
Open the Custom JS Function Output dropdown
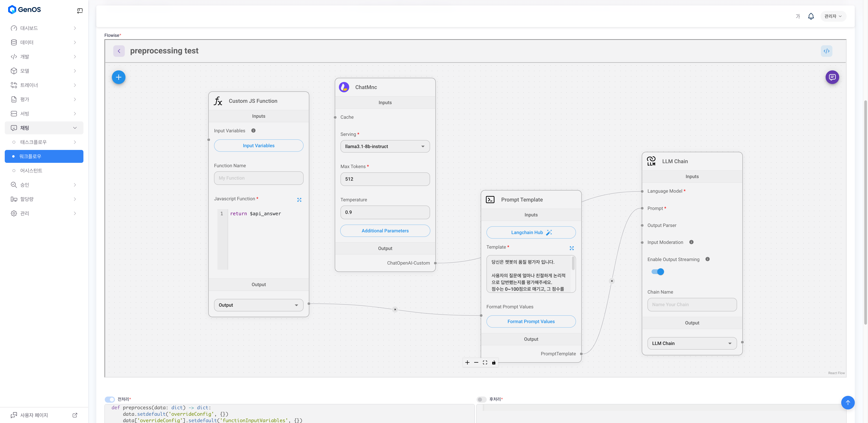[258, 305]
